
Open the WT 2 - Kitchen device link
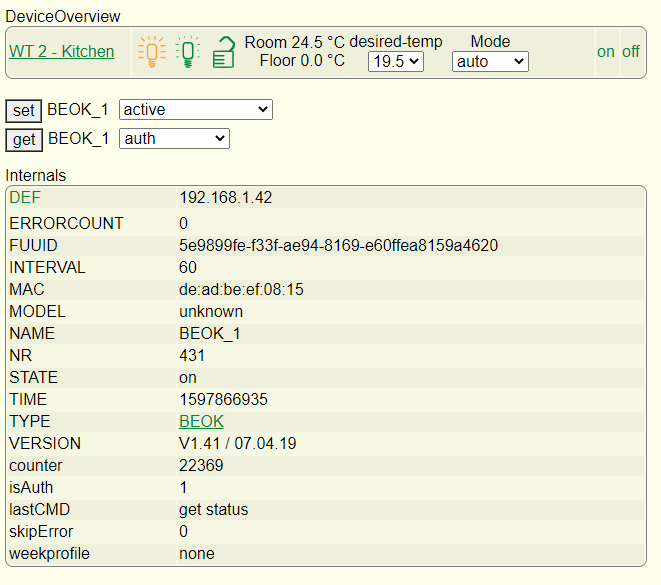[x=62, y=52]
